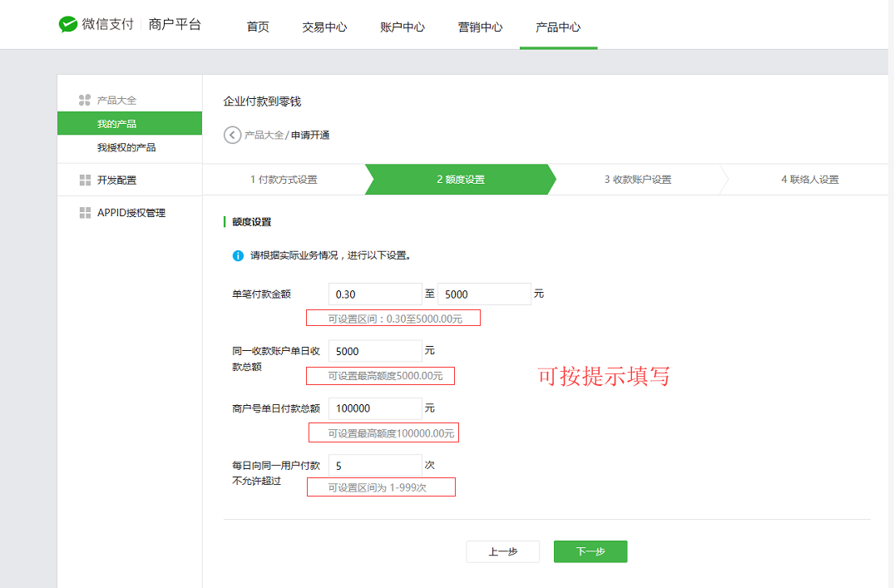894x588 pixels.
Task: Click the WeChat Pay logo icon
Action: coord(68,25)
